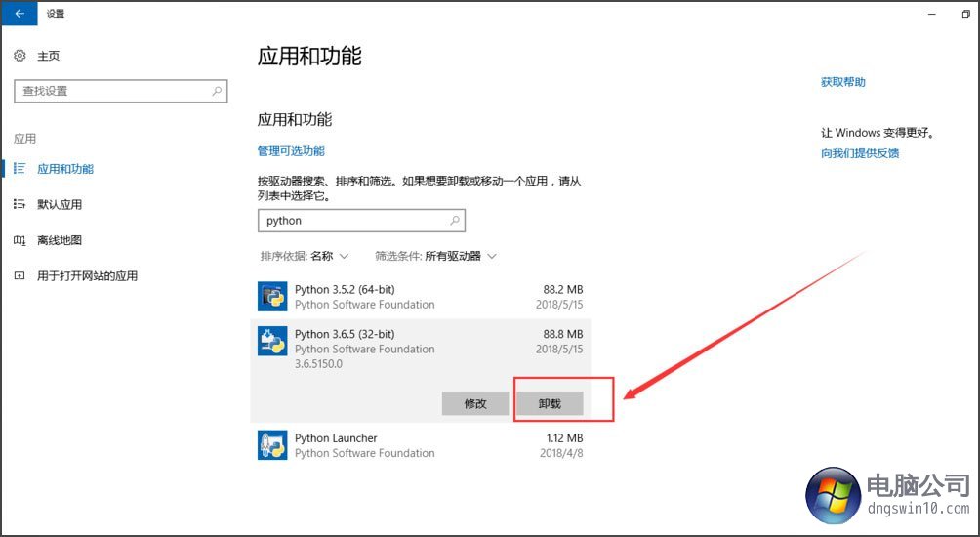This screenshot has width=980, height=537.
Task: Select the Python Launcher entry name
Action: pyautogui.click(x=336, y=438)
